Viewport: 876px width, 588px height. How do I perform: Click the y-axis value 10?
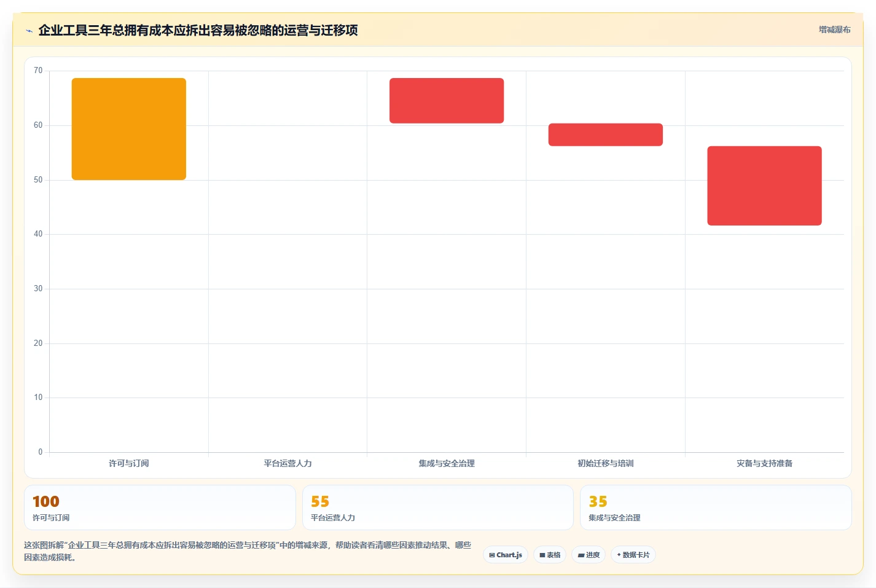tap(38, 398)
